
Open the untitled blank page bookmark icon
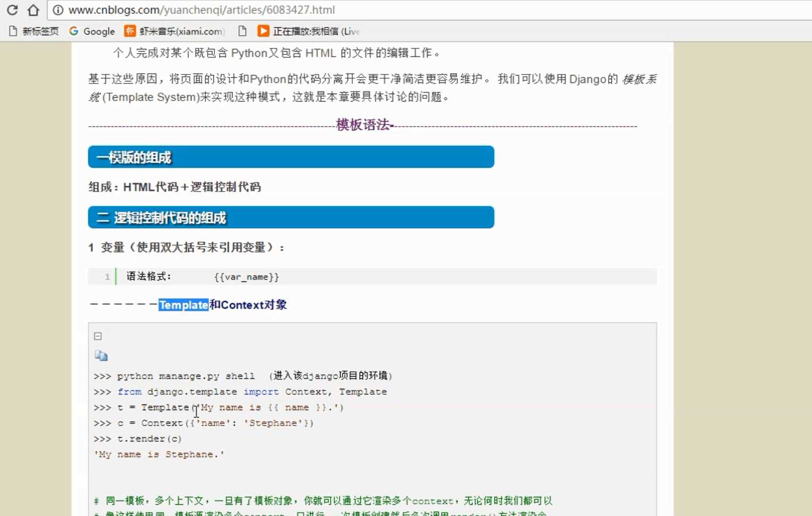pyautogui.click(x=242, y=31)
